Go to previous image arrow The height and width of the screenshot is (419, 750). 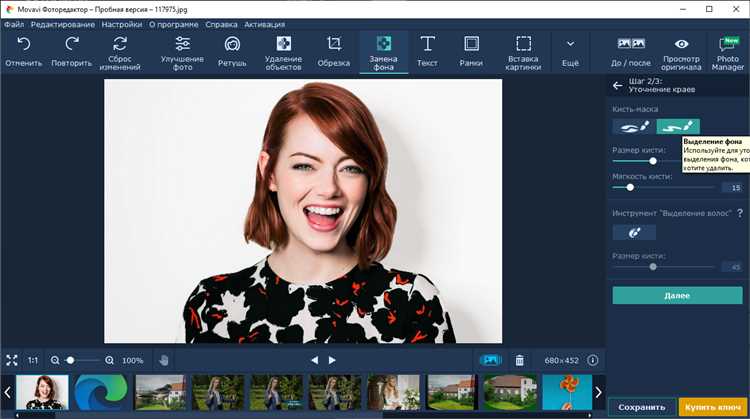(x=314, y=360)
